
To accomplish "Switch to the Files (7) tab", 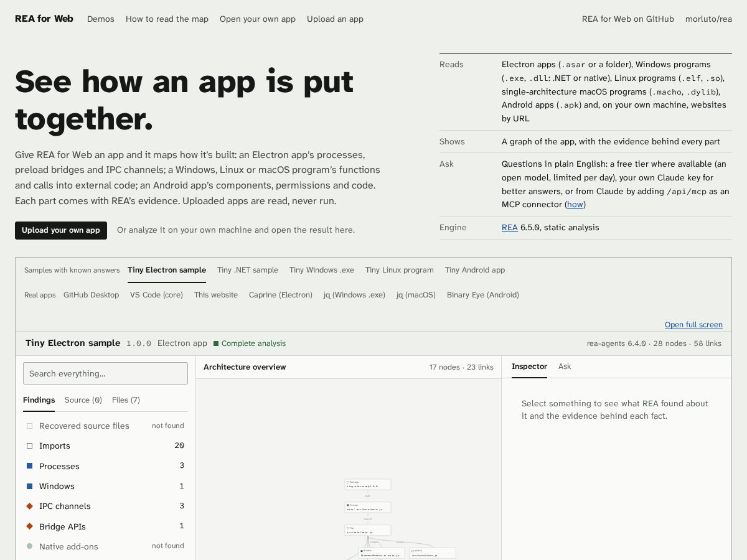I will click(x=126, y=400).
